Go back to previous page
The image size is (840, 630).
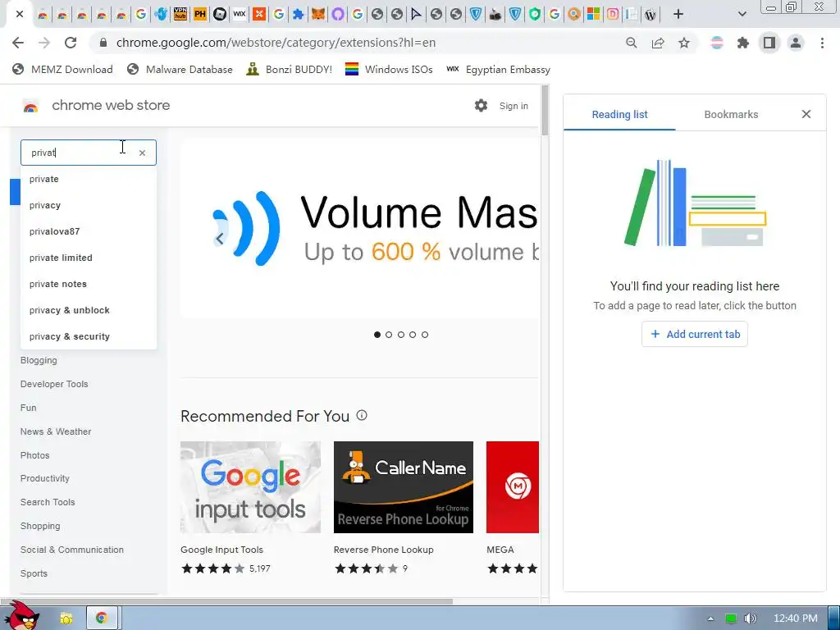point(18,43)
